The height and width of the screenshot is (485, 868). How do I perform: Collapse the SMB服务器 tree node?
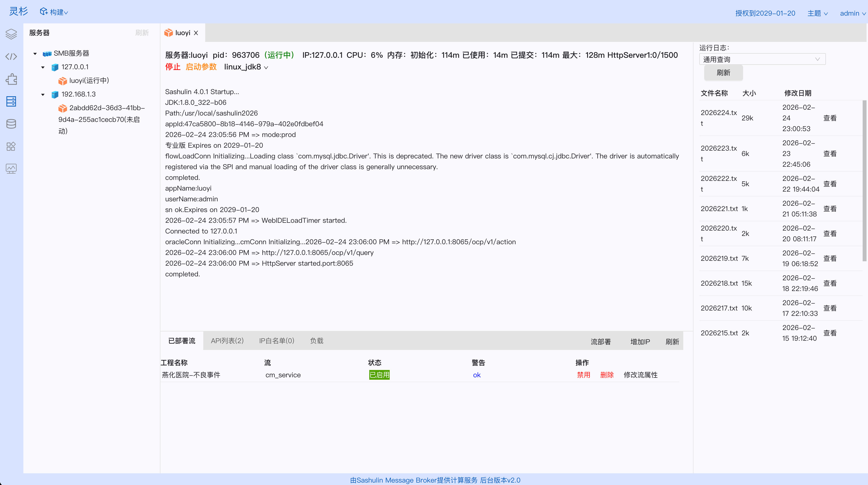35,54
